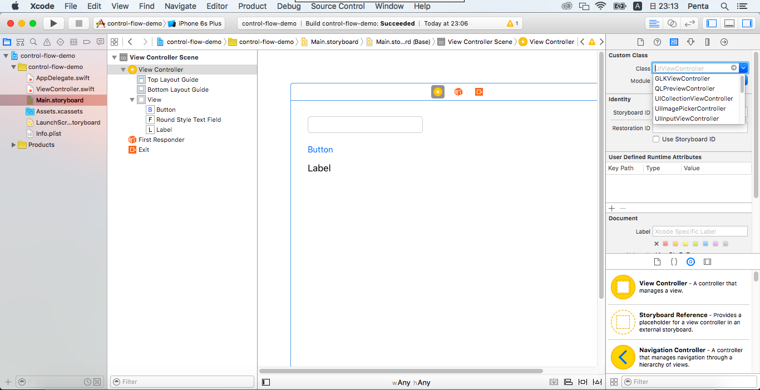Open the Class combo box dropdown arrow
The height and width of the screenshot is (390, 760).
(743, 68)
